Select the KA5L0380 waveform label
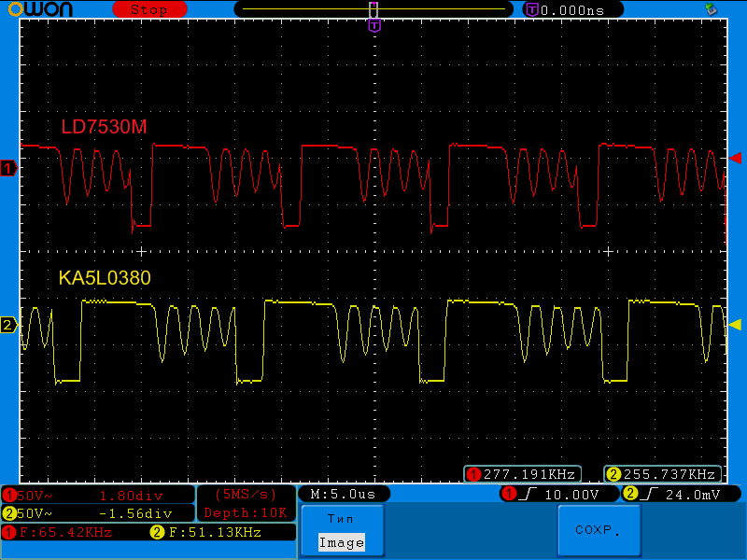The height and width of the screenshot is (560, 747). [x=105, y=278]
